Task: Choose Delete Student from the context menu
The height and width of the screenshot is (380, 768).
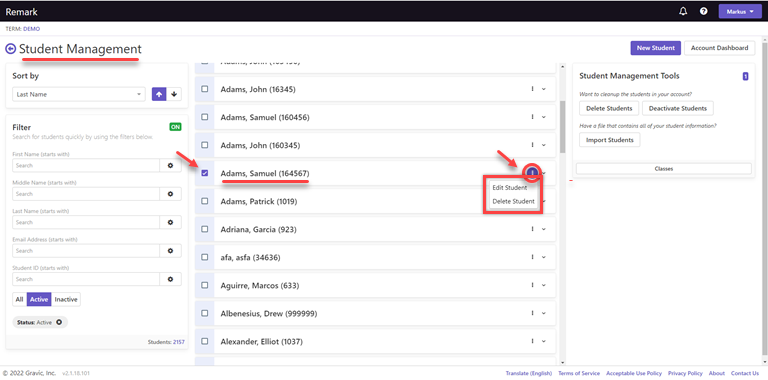Action: (513, 201)
